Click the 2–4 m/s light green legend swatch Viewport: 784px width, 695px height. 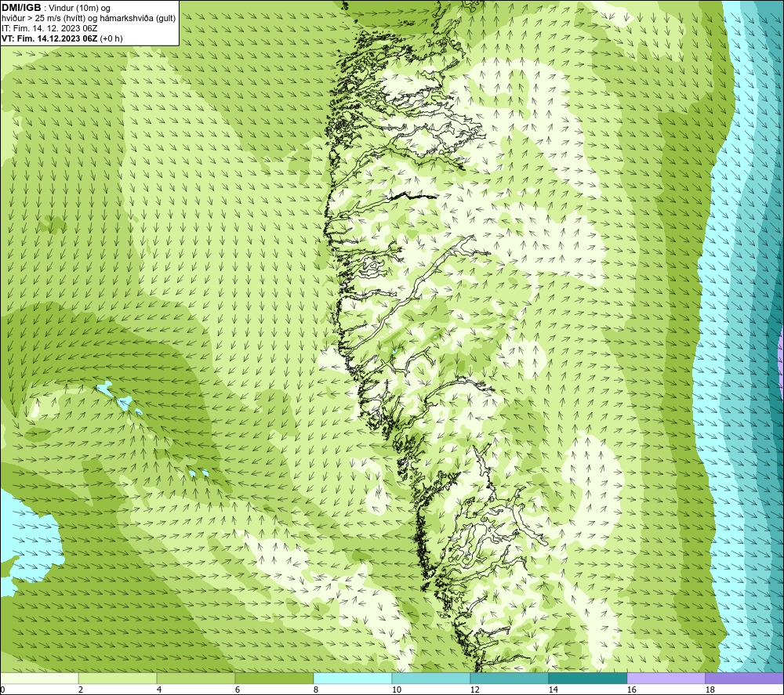(x=118, y=678)
